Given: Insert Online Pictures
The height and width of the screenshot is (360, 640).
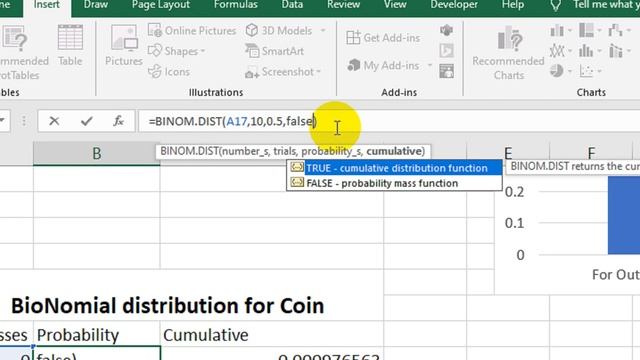Looking at the screenshot, I should [192, 31].
